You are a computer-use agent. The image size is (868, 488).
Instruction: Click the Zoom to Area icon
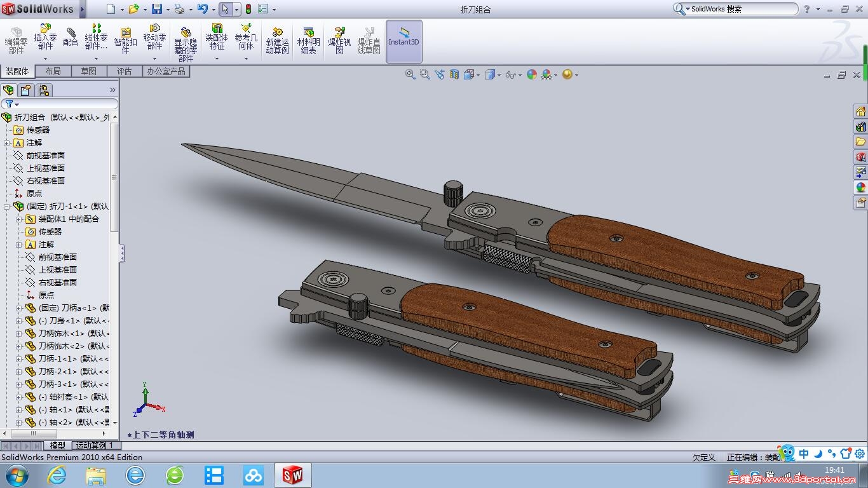tap(425, 74)
